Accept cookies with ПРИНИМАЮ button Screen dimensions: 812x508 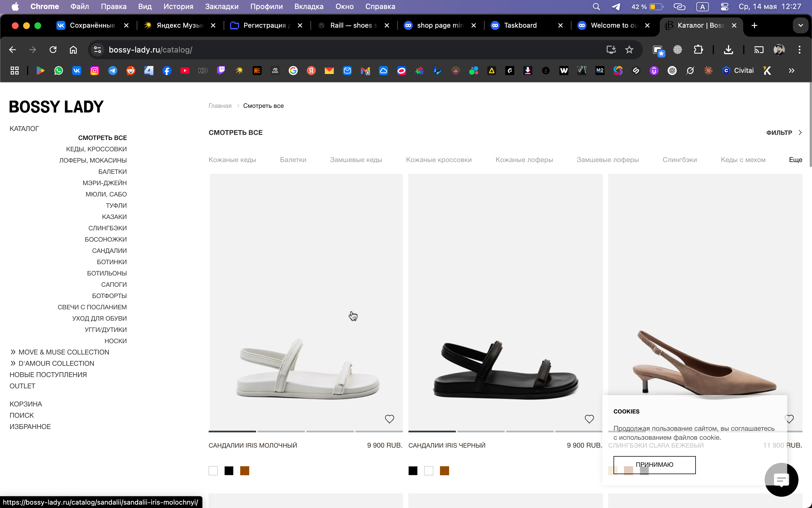[654, 465]
